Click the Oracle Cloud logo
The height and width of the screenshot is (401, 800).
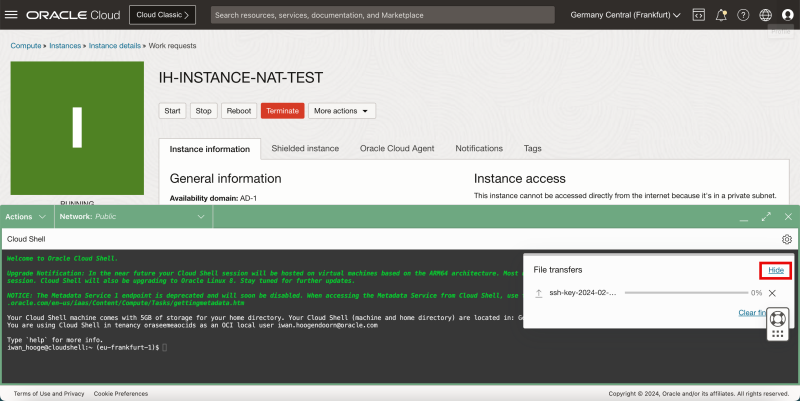pos(73,15)
